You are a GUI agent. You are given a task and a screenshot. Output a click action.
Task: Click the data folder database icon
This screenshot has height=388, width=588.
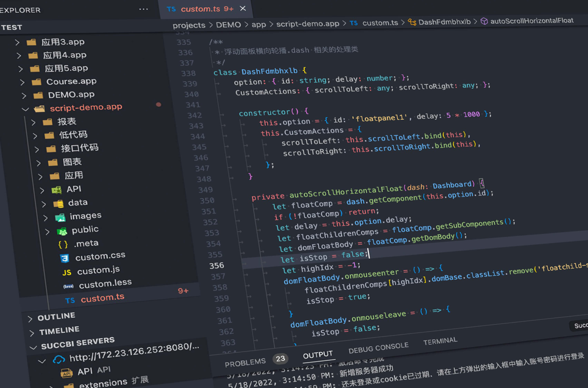pos(59,204)
